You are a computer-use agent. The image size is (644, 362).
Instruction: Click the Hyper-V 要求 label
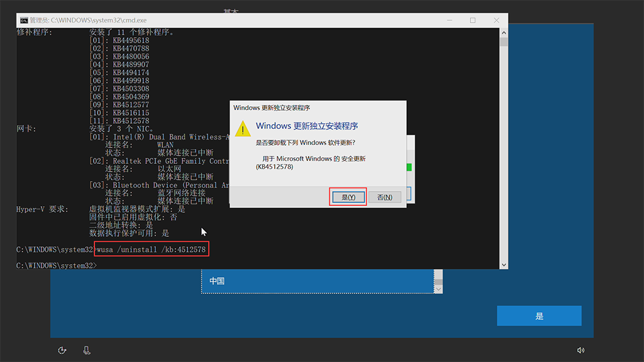[42, 209]
